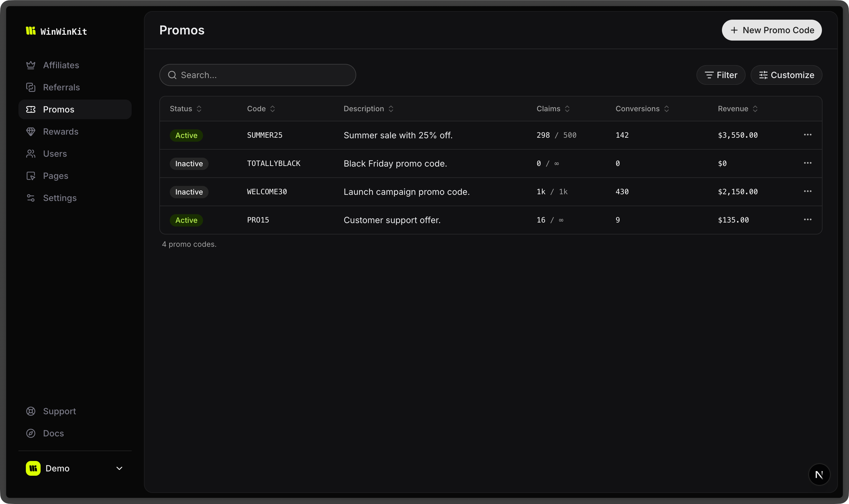Open row actions for SUMMER25
Image resolution: width=849 pixels, height=504 pixels.
(807, 135)
